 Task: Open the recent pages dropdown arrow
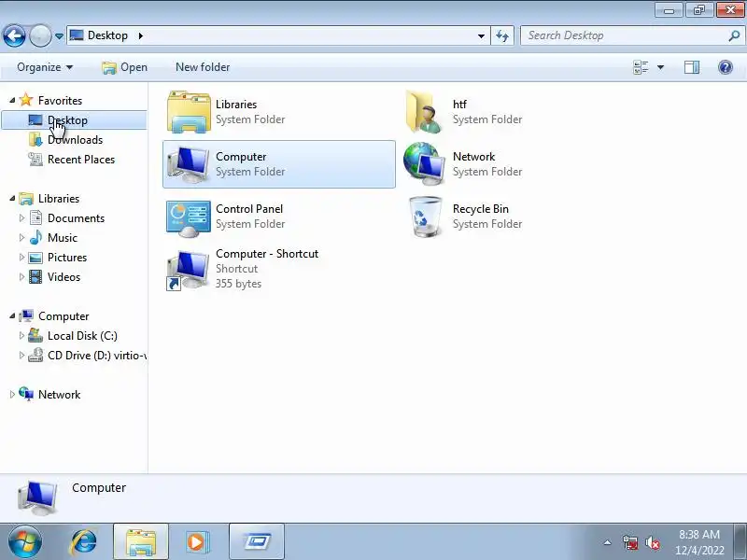point(59,36)
